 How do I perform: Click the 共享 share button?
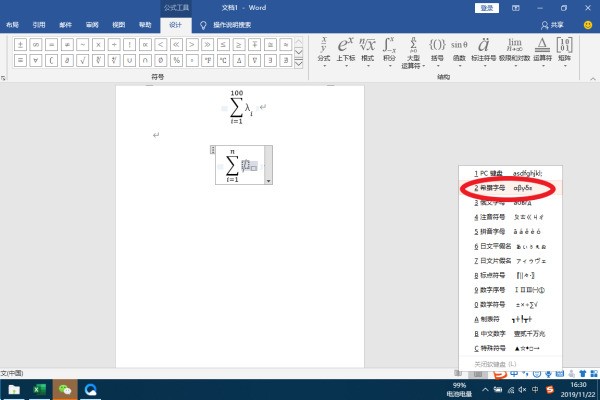pos(551,23)
